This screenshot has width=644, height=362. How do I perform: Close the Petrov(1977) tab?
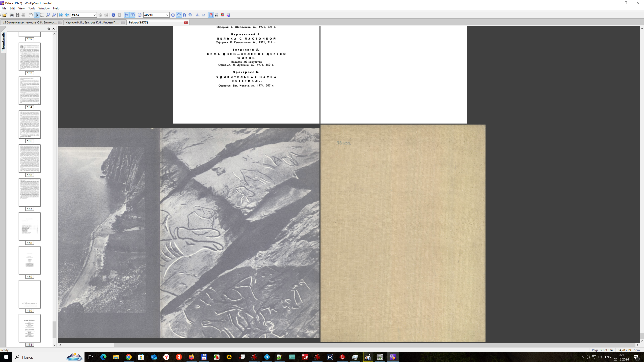186,22
